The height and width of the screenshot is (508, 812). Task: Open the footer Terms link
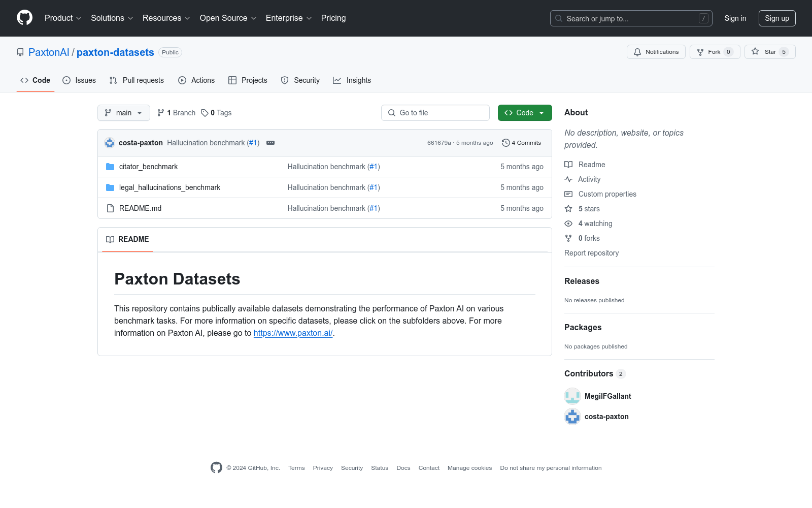coord(296,468)
